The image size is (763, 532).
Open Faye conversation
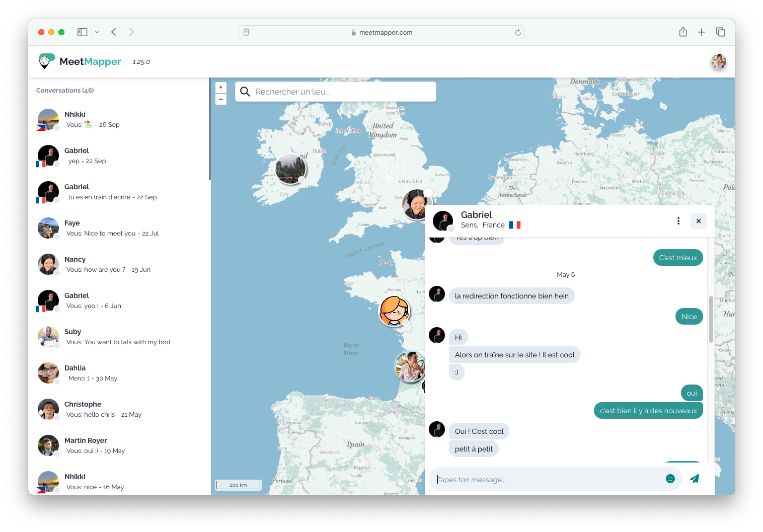click(119, 229)
